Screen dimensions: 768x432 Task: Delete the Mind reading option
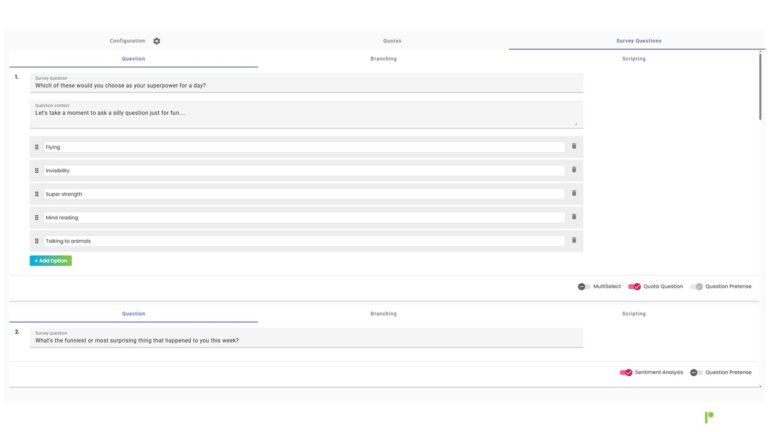574,217
